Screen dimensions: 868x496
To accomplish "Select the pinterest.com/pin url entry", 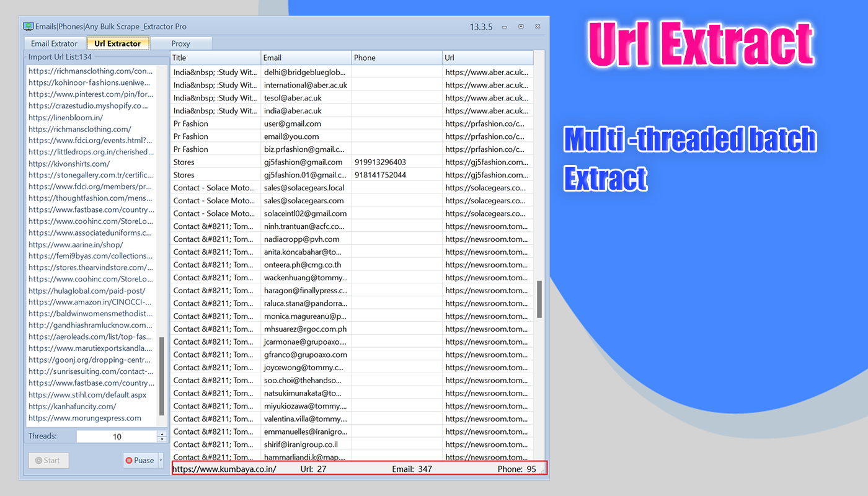I will coord(91,94).
